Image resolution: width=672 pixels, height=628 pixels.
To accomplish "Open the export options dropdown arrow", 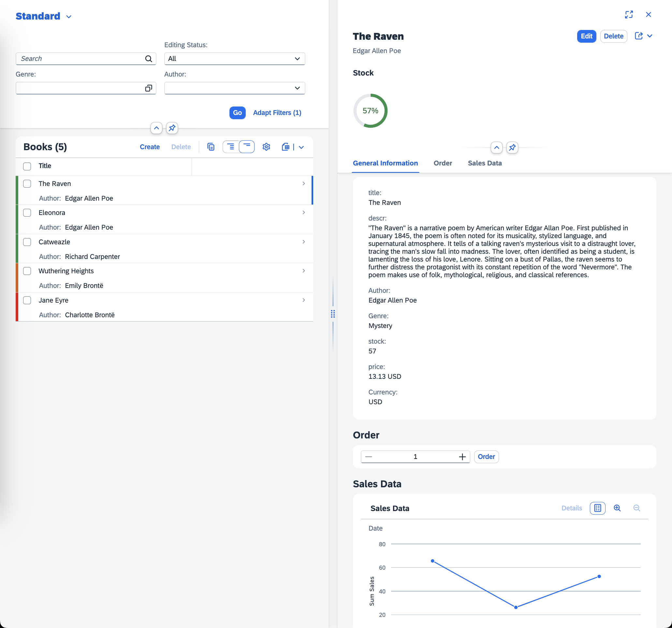I will (301, 147).
